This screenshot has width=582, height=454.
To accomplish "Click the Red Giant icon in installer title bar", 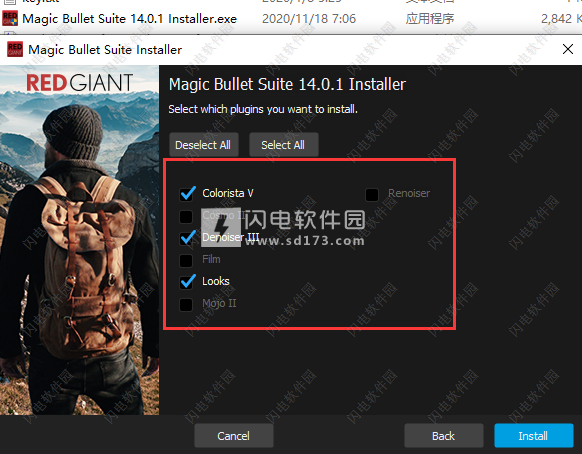I will pos(15,49).
